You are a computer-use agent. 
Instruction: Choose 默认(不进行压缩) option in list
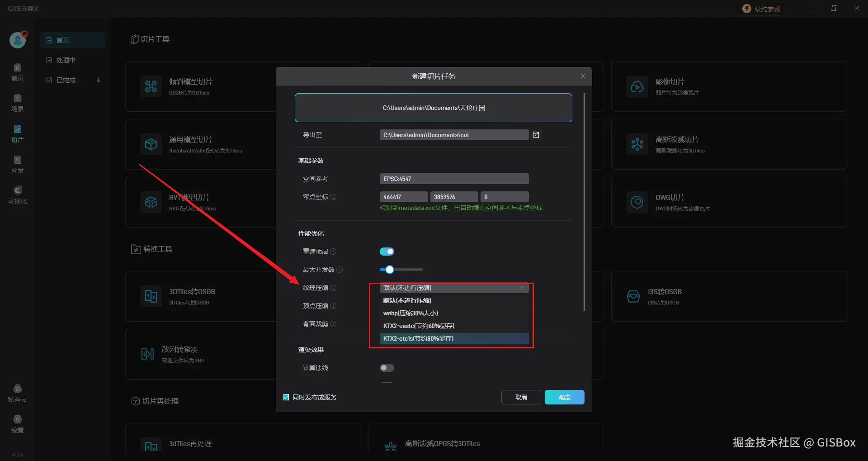click(454, 300)
